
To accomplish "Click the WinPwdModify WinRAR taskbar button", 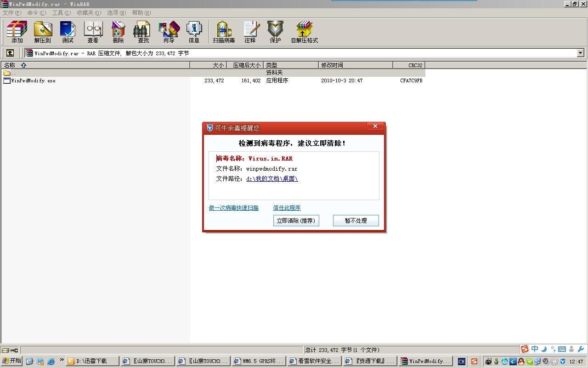I will [x=425, y=362].
